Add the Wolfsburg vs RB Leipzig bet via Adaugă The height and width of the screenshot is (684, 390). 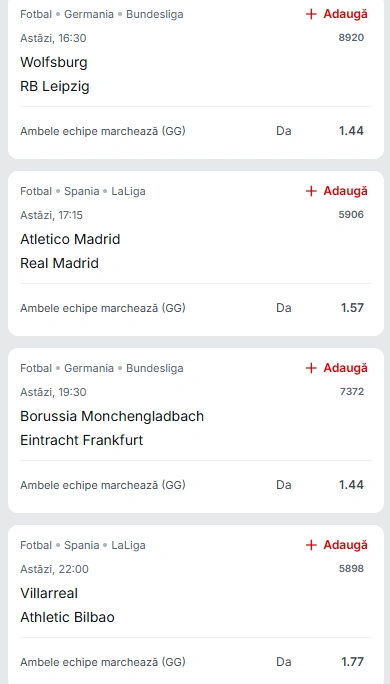(337, 14)
